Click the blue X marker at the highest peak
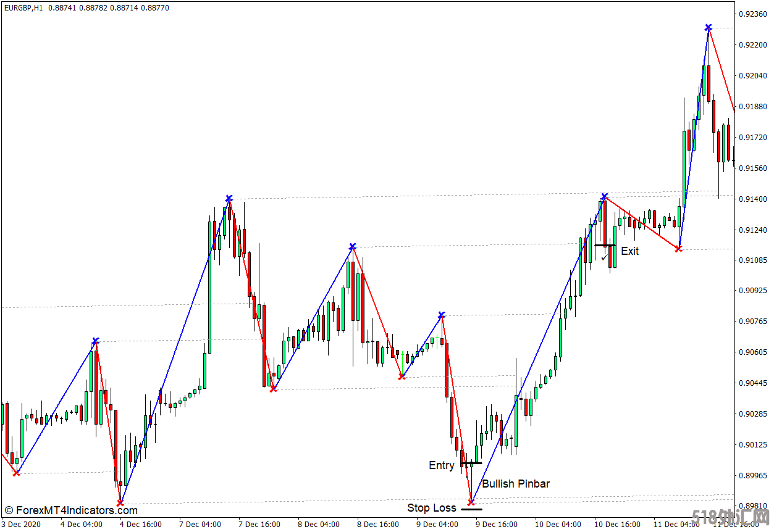Screen dimensions: 774x532 coord(709,28)
